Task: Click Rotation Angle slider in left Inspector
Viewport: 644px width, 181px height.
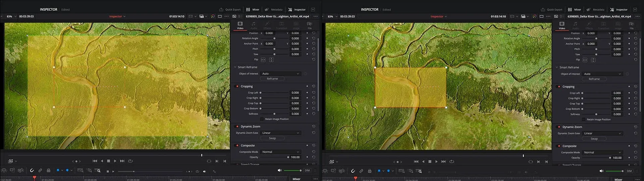Action: [x=274, y=38]
